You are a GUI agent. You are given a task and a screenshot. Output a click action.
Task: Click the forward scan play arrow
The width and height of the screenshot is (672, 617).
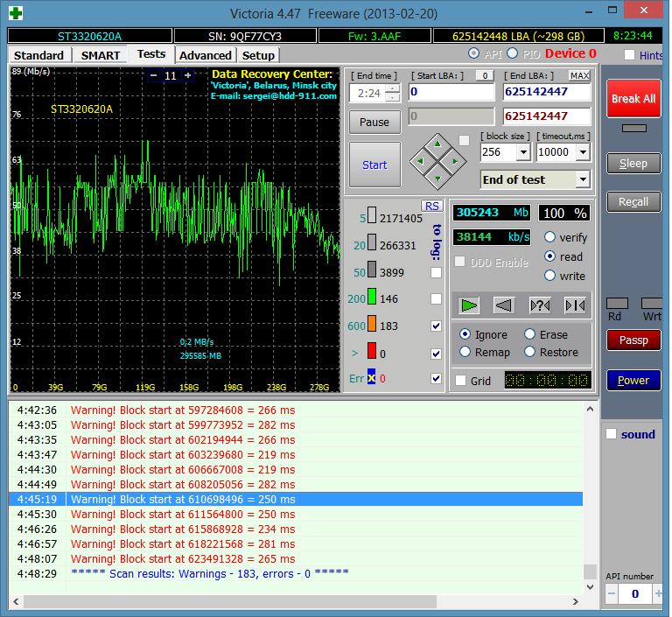click(x=470, y=305)
